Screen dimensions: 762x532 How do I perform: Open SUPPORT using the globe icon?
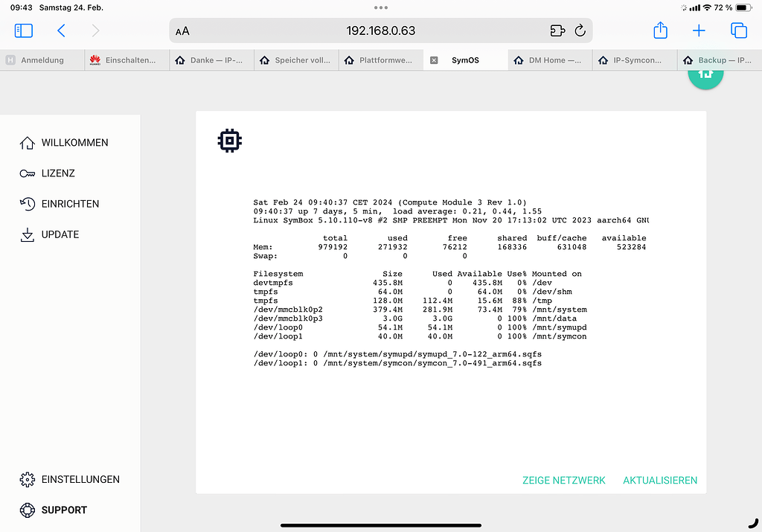point(28,510)
